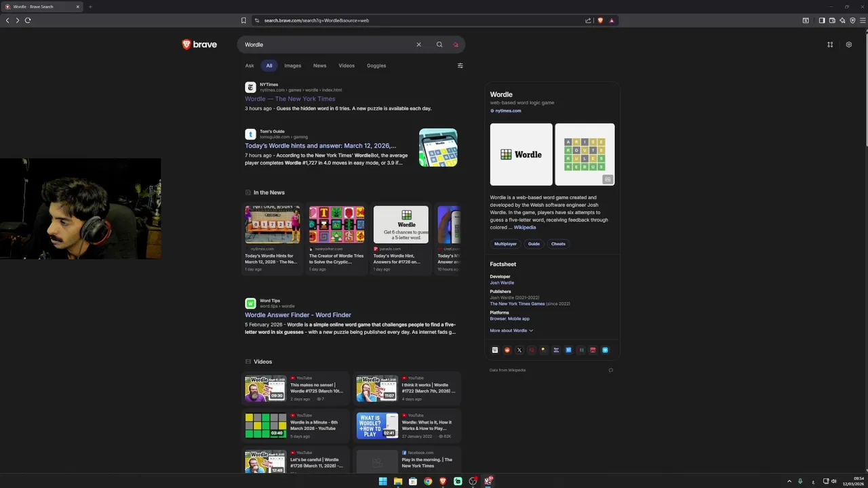Play video I think it works Wordle #1722
The width and height of the screenshot is (868, 488).
click(407, 389)
